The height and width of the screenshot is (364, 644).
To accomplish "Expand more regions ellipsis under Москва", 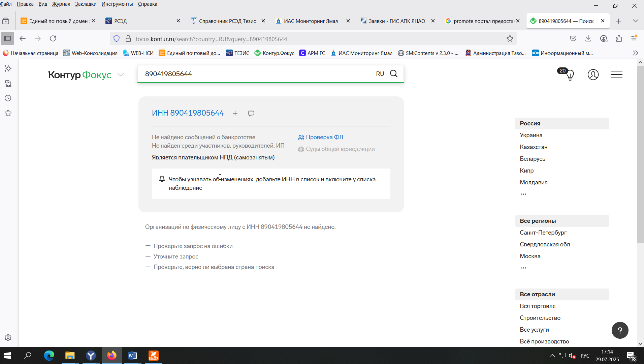I will [x=523, y=268].
